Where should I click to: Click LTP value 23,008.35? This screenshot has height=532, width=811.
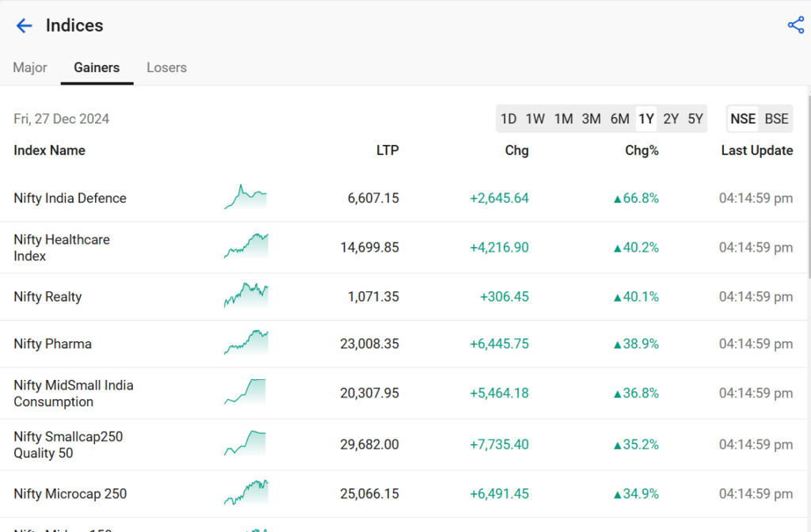click(369, 344)
